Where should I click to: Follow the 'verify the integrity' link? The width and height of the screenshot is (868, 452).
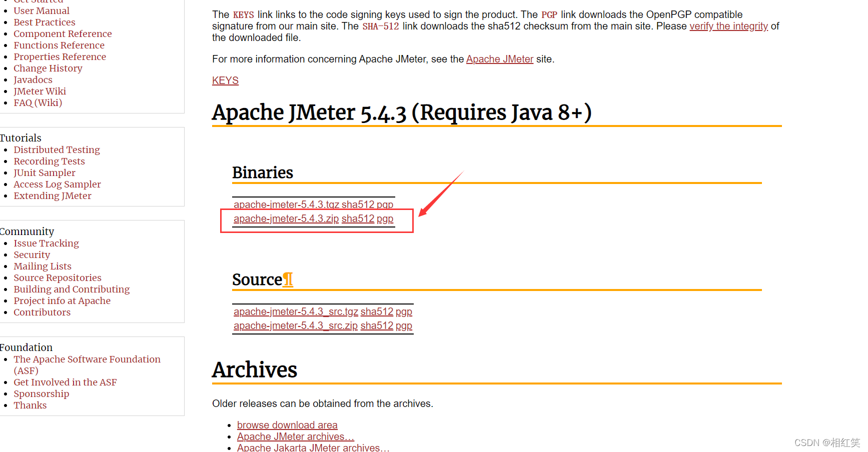728,26
